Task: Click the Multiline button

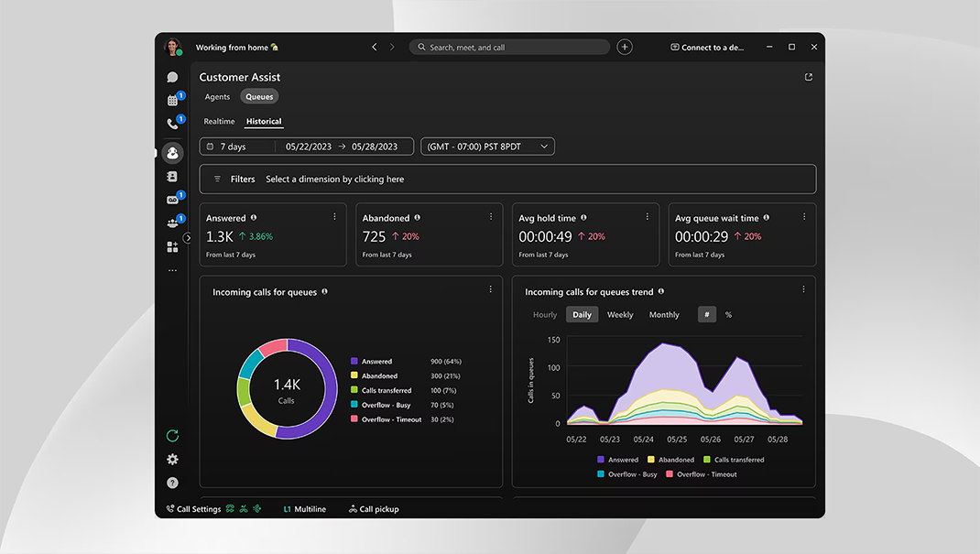Action: tap(305, 509)
